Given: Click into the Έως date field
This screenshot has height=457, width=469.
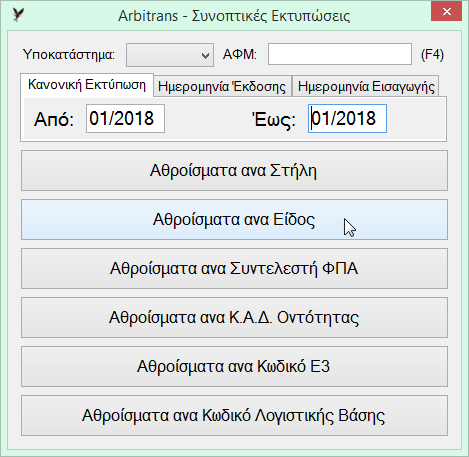Looking at the screenshot, I should point(347,118).
